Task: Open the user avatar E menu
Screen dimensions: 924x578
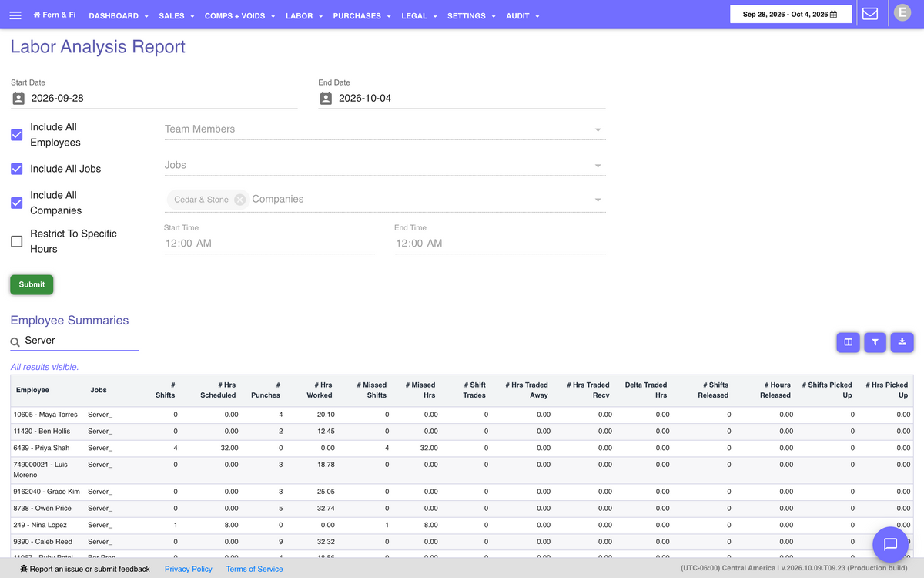Action: click(x=902, y=12)
